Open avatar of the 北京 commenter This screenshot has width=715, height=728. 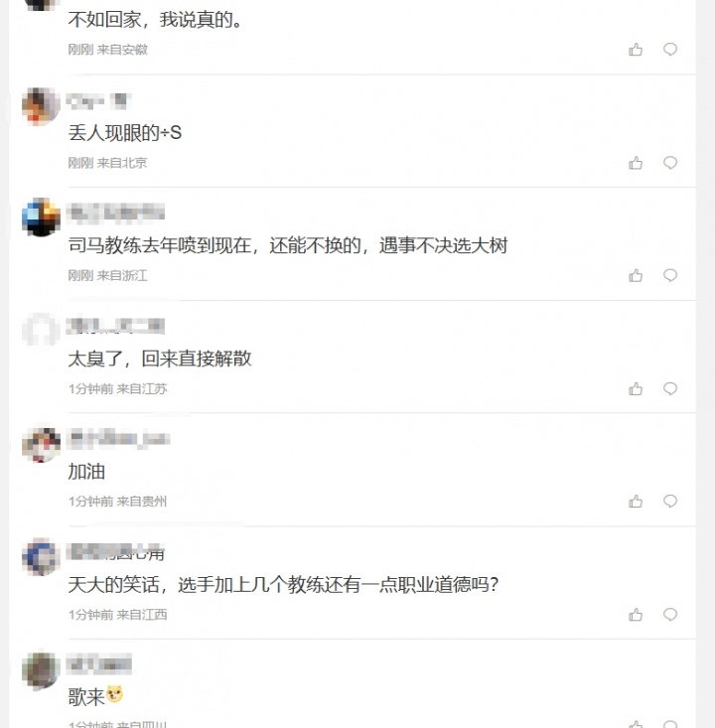coord(41,106)
